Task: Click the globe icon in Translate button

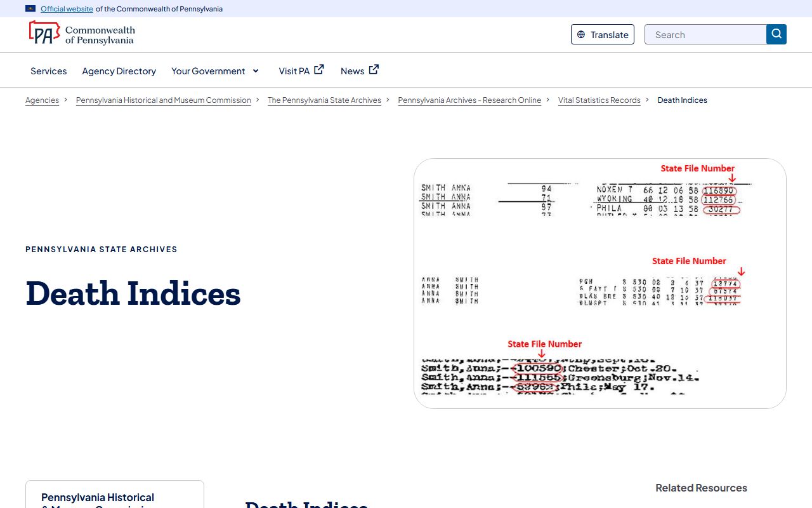Action: [x=581, y=35]
